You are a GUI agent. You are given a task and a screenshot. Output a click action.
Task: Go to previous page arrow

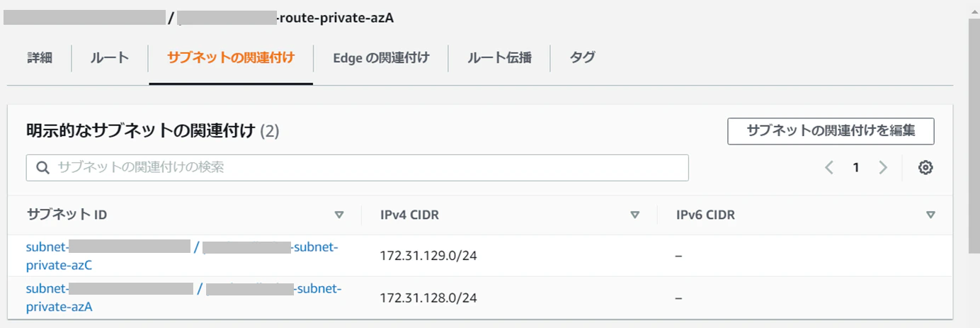tap(829, 168)
